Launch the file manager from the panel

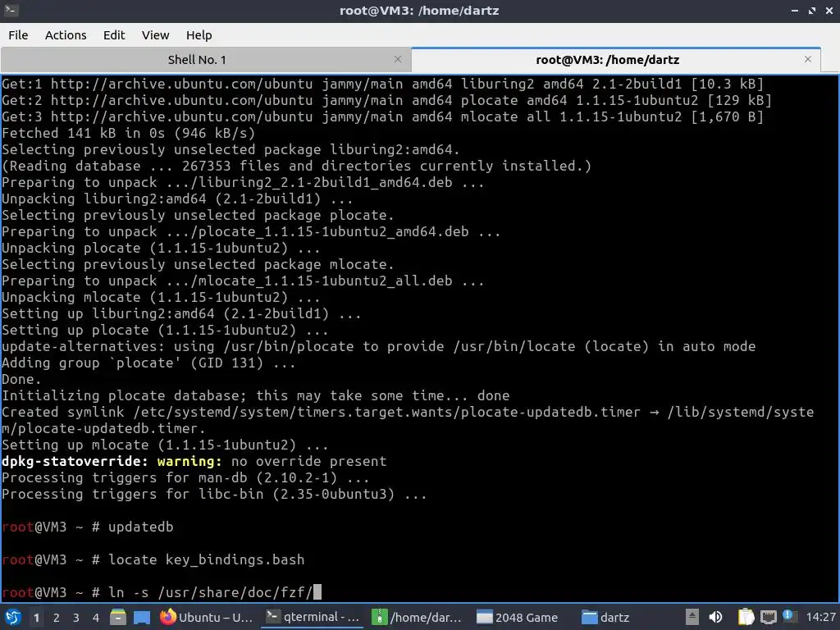tap(118, 617)
